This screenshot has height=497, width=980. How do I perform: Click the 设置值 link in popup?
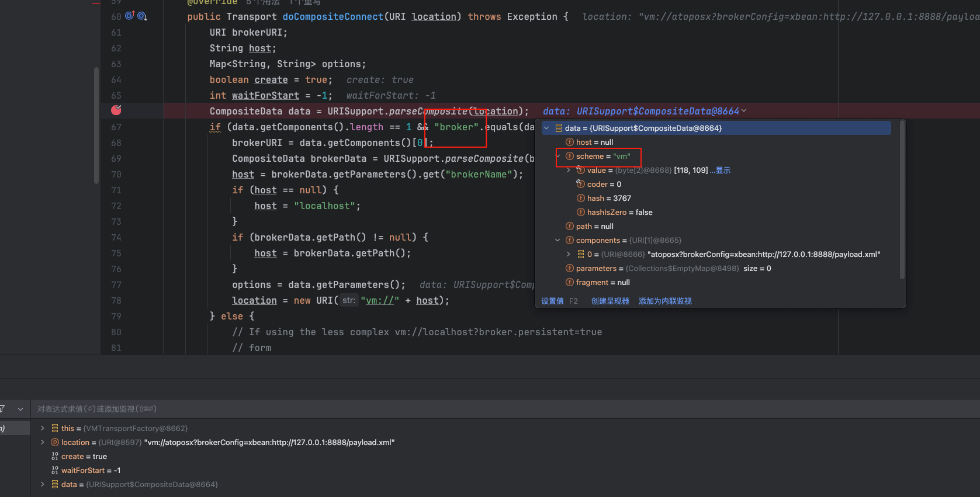[x=552, y=301]
